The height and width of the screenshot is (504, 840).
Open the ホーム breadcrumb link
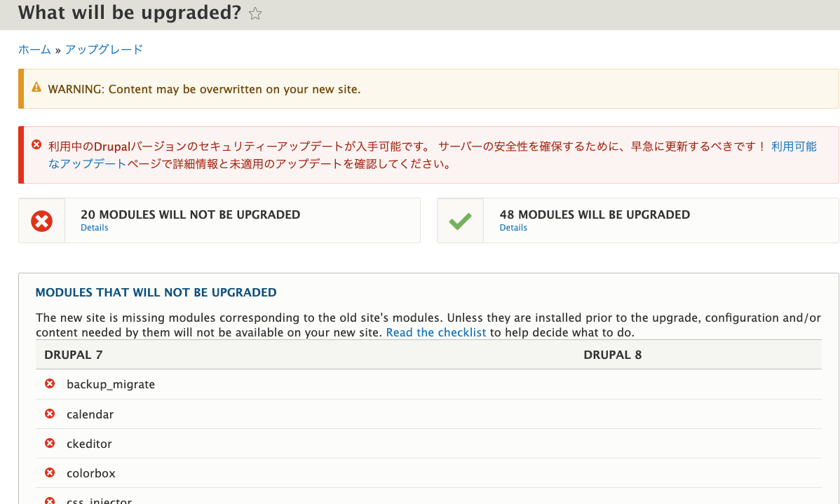(34, 49)
